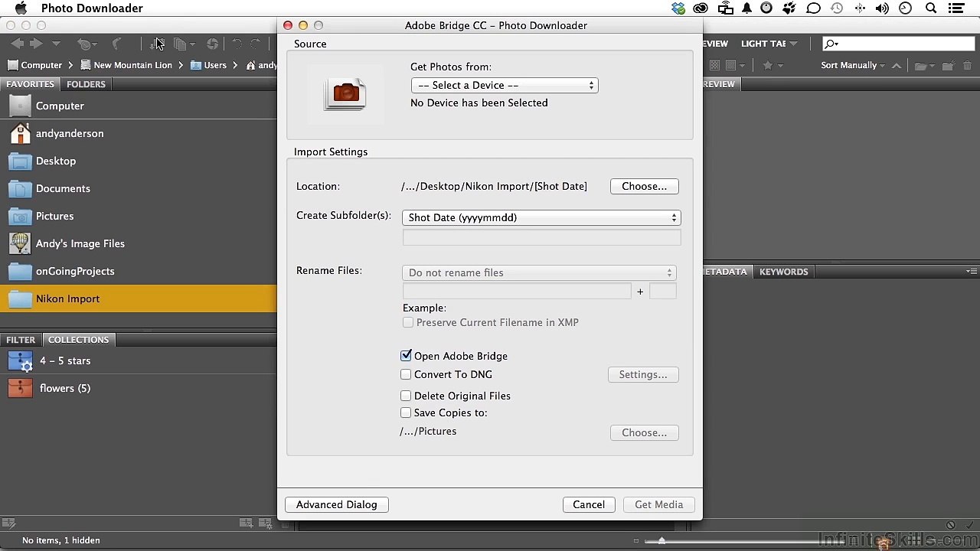Click Choose button for import Location
Viewport: 980px width, 551px height.
coord(644,186)
